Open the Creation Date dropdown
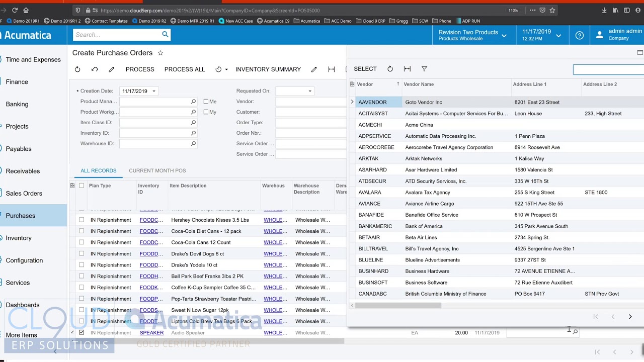 [x=154, y=91]
